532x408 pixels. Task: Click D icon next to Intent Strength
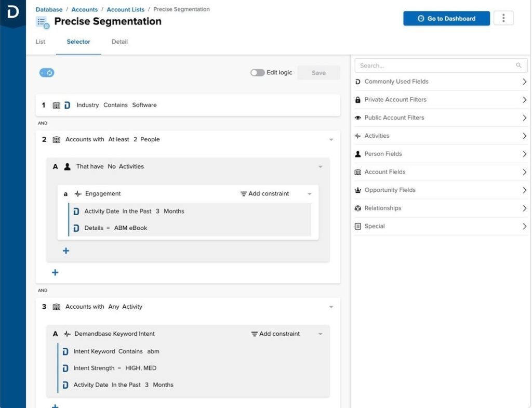click(65, 368)
